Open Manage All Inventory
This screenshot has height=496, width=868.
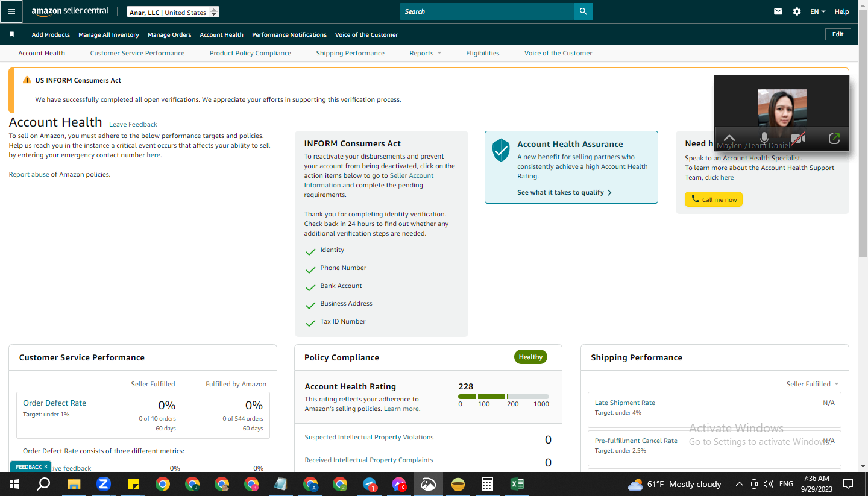point(108,34)
